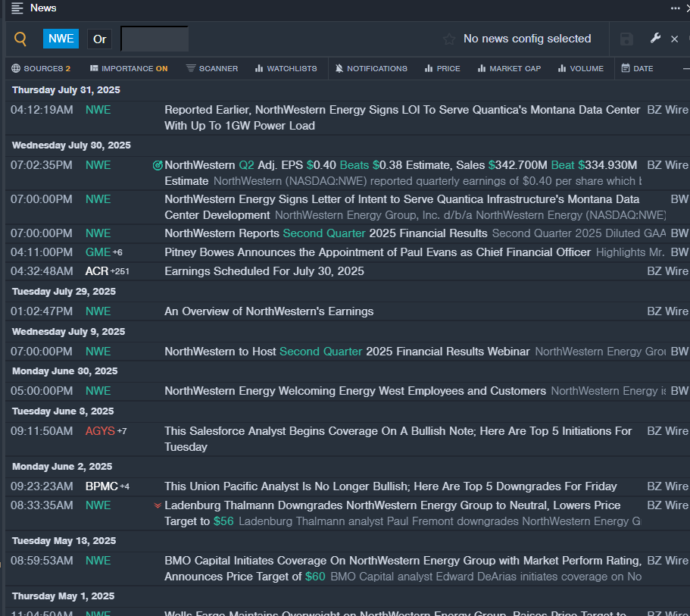Image resolution: width=690 pixels, height=616 pixels.
Task: Click the GME ticker symbol
Action: point(98,252)
